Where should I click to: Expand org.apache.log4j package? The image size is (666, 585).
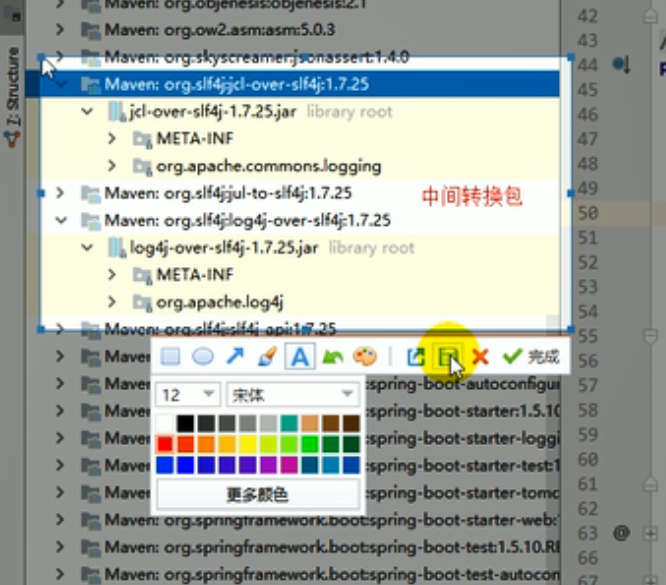point(112,302)
